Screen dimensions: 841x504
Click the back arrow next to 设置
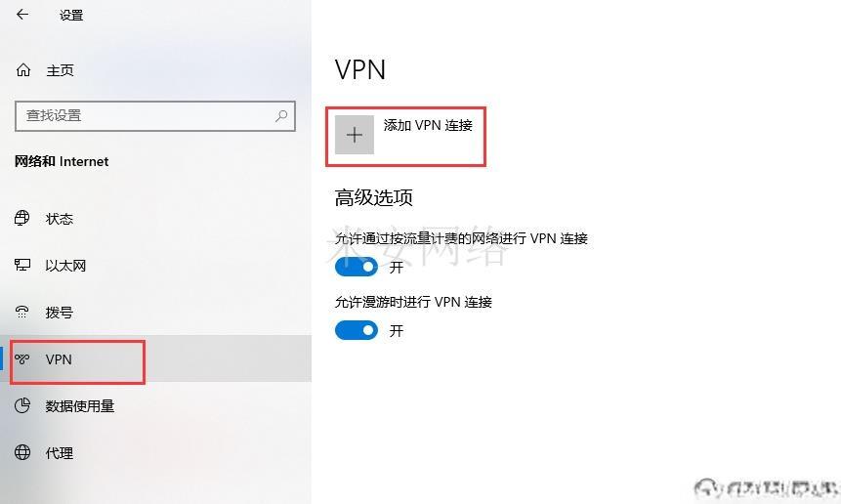[x=22, y=15]
